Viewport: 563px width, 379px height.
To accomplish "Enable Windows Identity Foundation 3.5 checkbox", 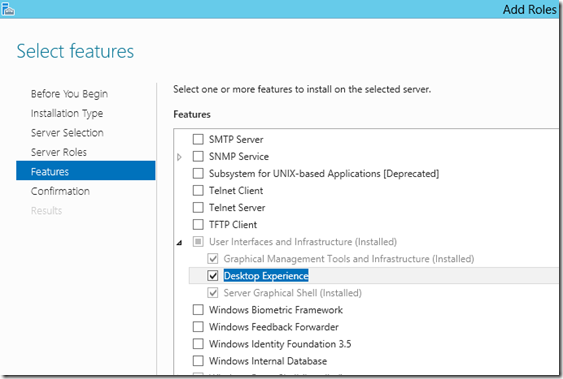I will [x=198, y=344].
